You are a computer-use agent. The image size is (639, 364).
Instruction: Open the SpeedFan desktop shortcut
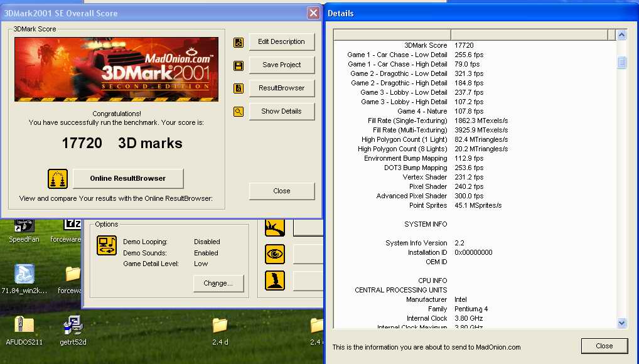coord(24,231)
